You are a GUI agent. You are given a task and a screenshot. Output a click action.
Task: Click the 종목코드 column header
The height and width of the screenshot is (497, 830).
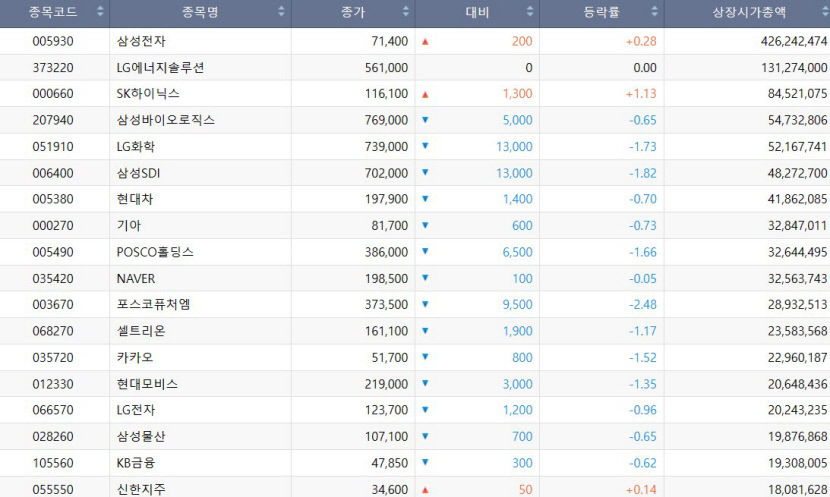coord(55,13)
